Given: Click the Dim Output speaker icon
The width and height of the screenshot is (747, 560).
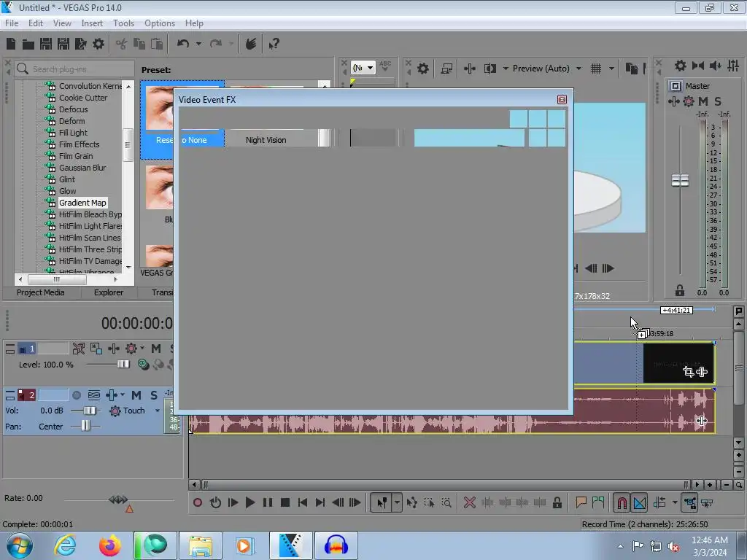Looking at the screenshot, I should click(715, 66).
